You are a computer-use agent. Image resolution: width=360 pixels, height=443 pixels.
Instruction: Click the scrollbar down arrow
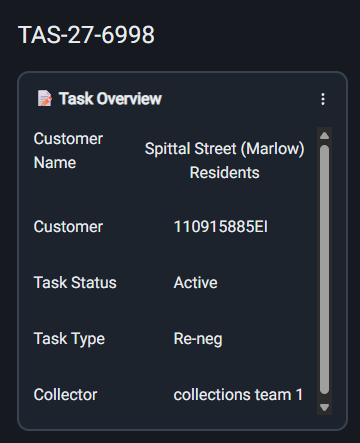pos(324,407)
